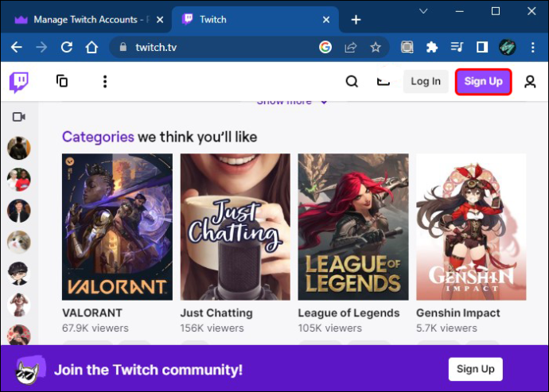Bookmark this page with the star icon

(376, 47)
